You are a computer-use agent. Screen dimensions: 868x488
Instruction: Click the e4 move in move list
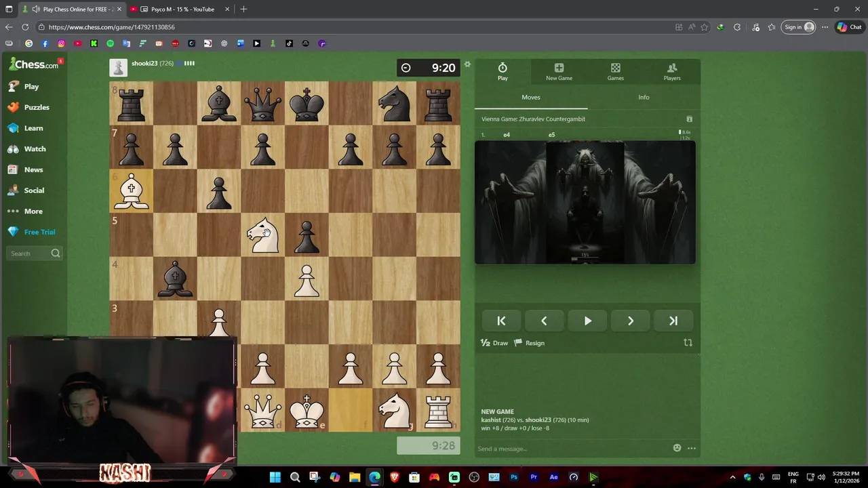507,135
